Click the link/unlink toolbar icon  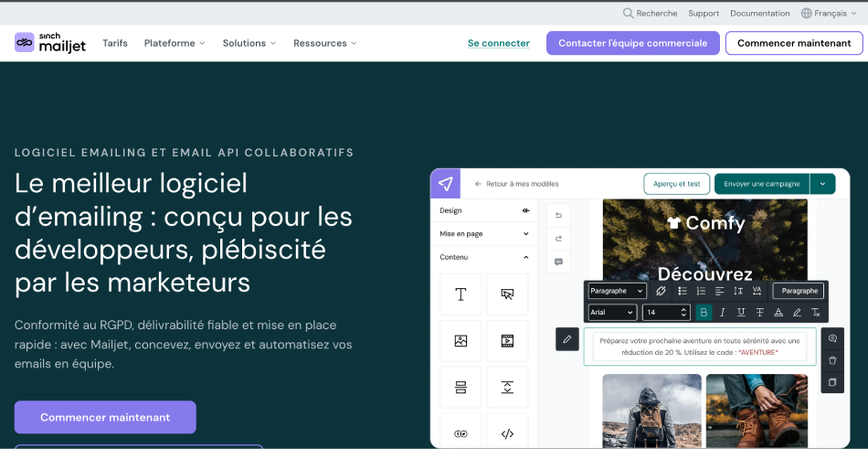(661, 291)
